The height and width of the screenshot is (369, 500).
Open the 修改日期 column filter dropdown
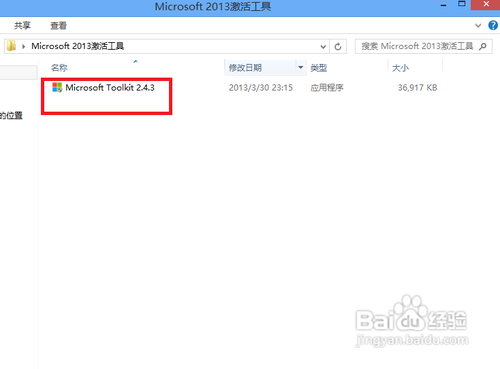click(301, 68)
